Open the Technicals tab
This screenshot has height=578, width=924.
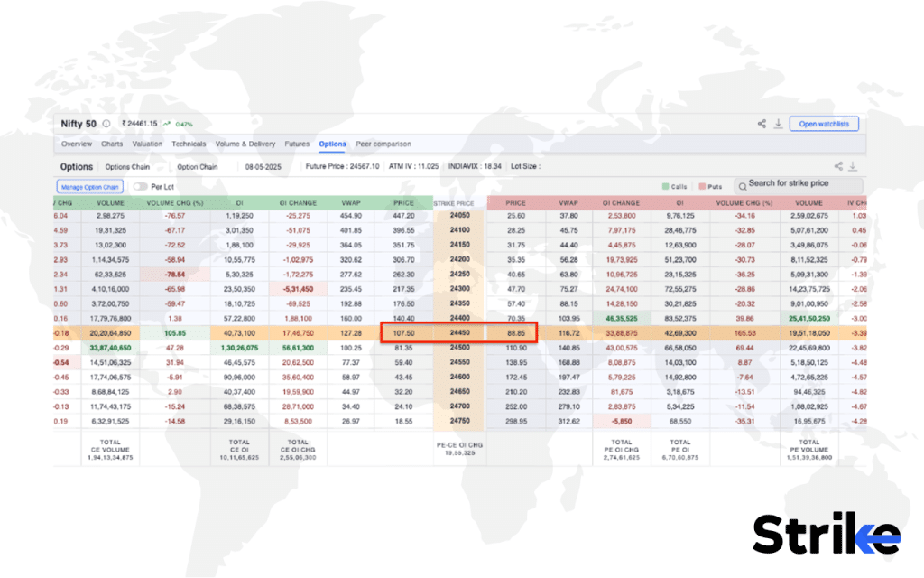tap(189, 144)
